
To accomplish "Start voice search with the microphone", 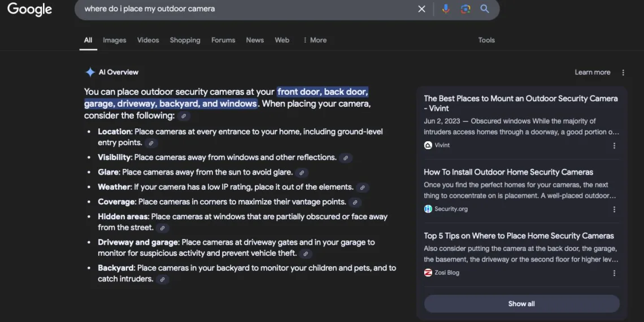I will [x=446, y=9].
